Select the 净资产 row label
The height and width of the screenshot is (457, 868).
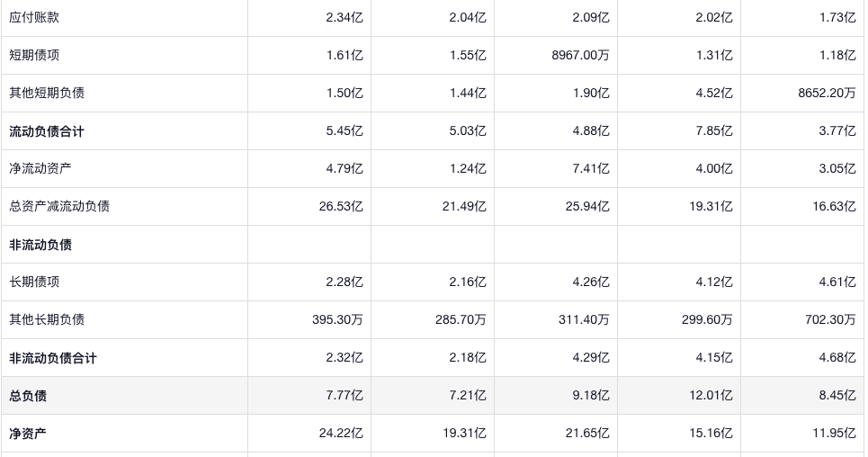(28, 434)
